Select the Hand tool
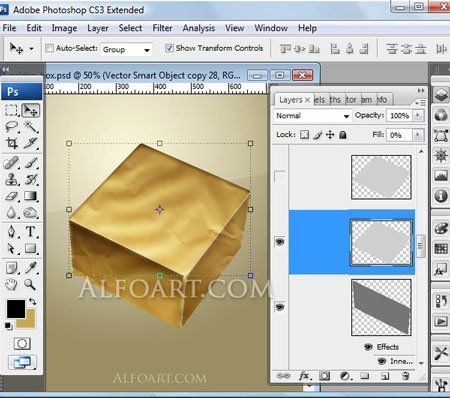Screen dimensions: 450x398 pos(11,285)
